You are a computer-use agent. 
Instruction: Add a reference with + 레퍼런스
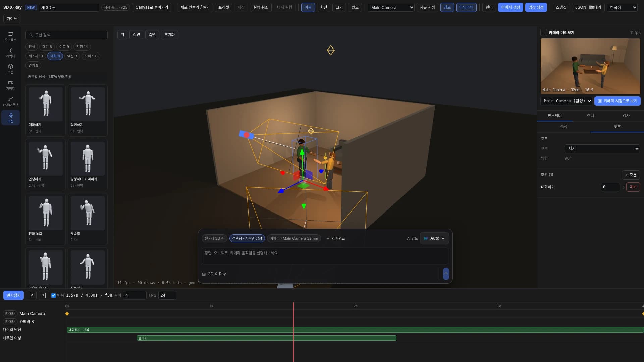coord(335,238)
